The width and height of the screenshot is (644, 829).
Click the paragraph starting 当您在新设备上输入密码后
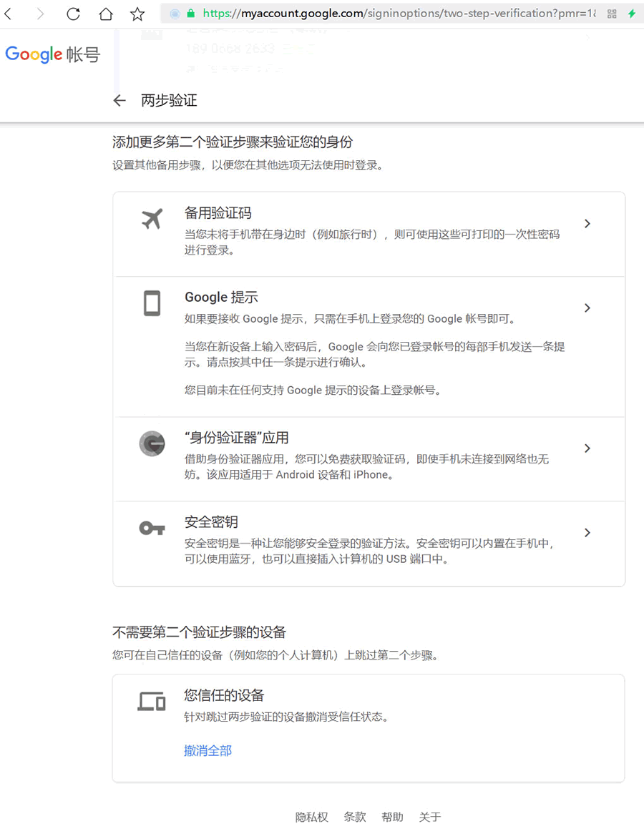coord(374,354)
